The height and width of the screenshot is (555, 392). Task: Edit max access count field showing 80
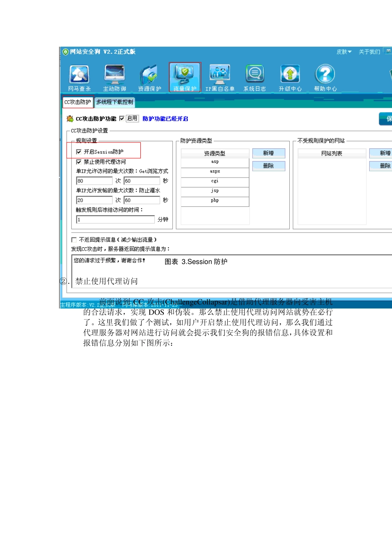(94, 181)
